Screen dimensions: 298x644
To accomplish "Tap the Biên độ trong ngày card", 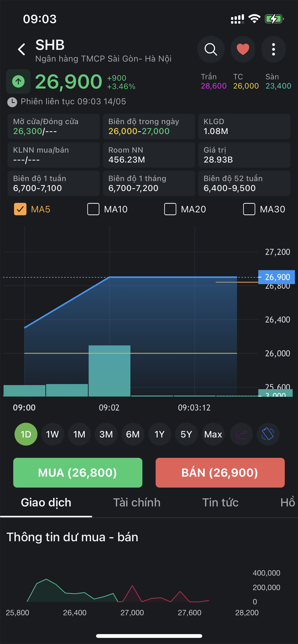I will (149, 126).
